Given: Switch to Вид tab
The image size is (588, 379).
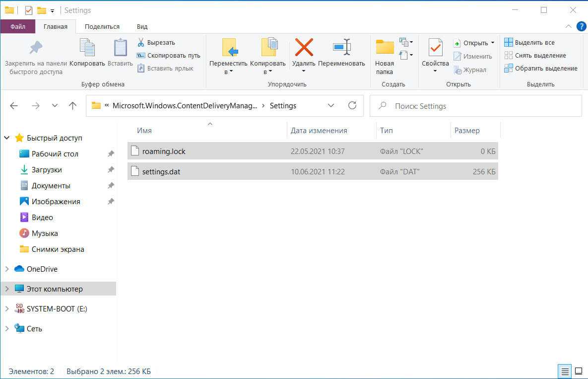Looking at the screenshot, I should [142, 27].
